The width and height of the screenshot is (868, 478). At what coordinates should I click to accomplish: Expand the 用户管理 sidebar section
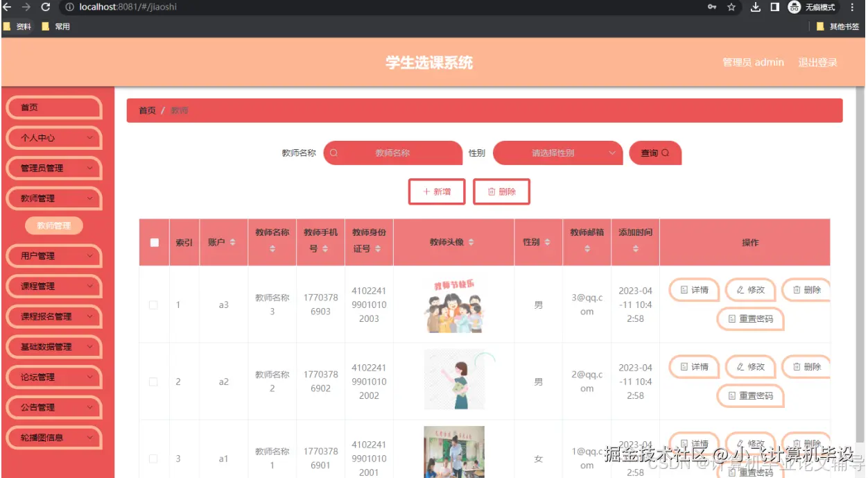pyautogui.click(x=54, y=256)
